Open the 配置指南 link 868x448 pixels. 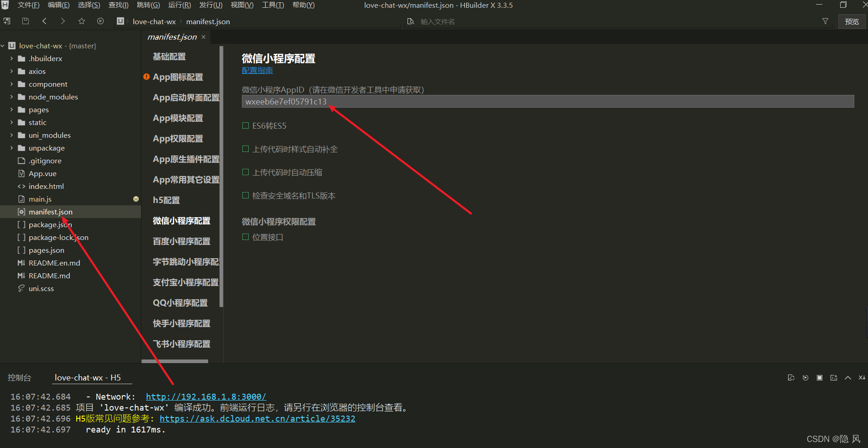pos(257,70)
